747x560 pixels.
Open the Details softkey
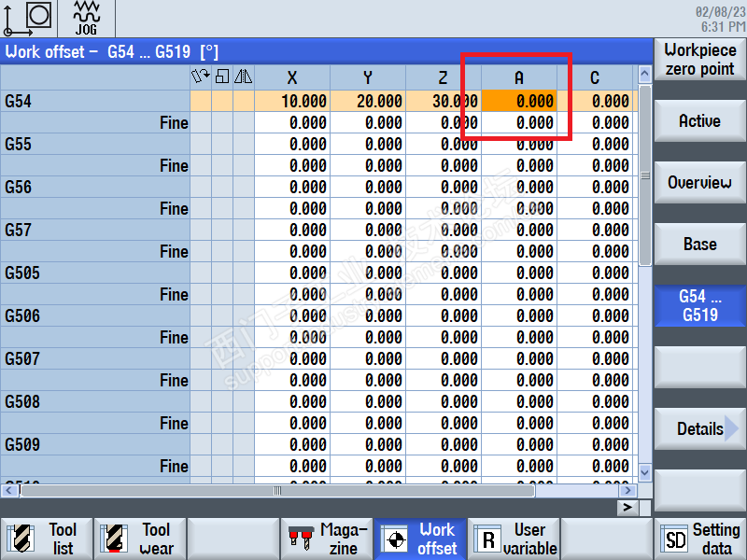(x=699, y=428)
